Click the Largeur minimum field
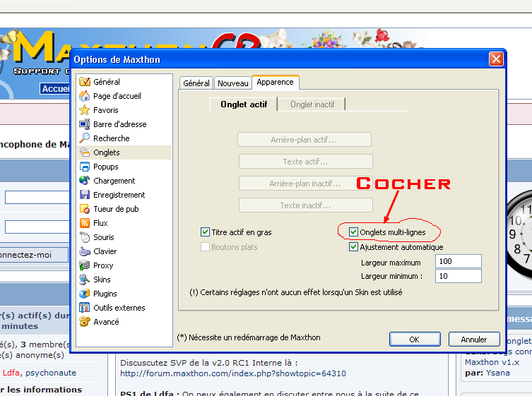This screenshot has width=532, height=396. point(459,276)
